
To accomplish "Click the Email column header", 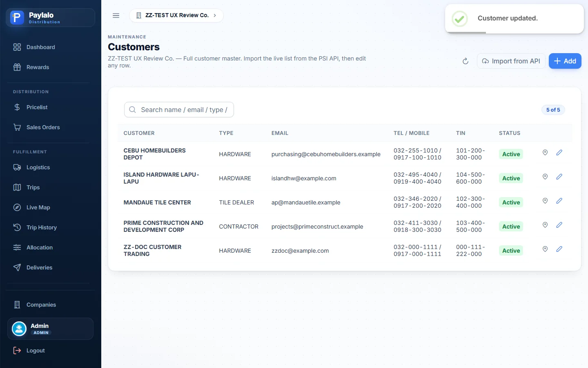I will coord(280,133).
